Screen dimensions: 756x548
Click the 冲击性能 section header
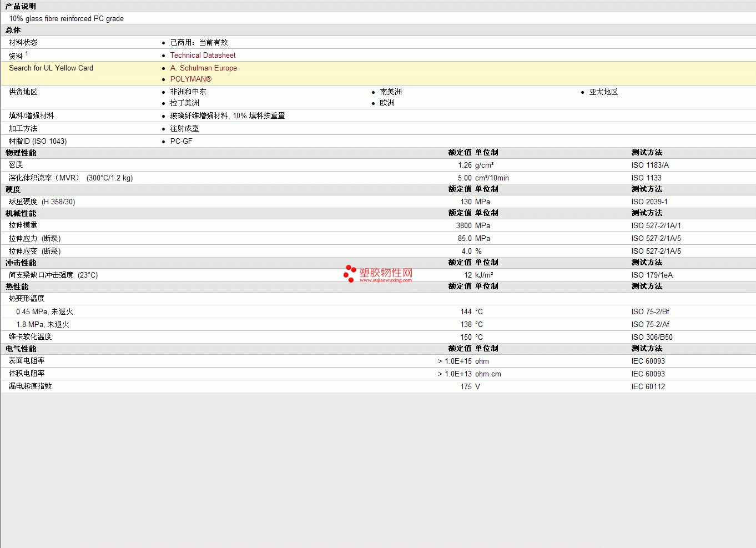(x=21, y=263)
